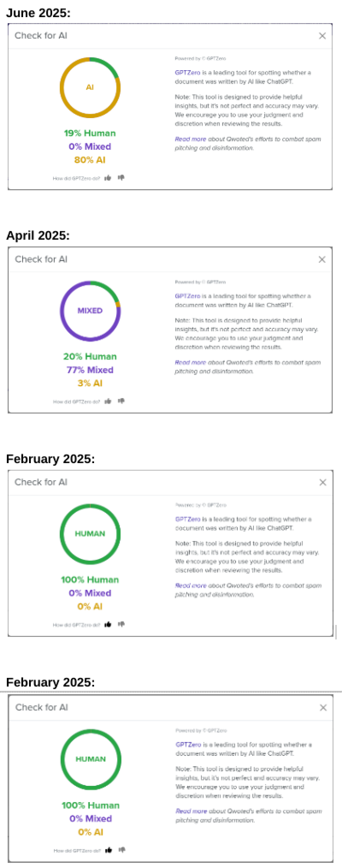Close the last February 2025 Check for AI dialog
This screenshot has width=342, height=868.
tap(323, 708)
